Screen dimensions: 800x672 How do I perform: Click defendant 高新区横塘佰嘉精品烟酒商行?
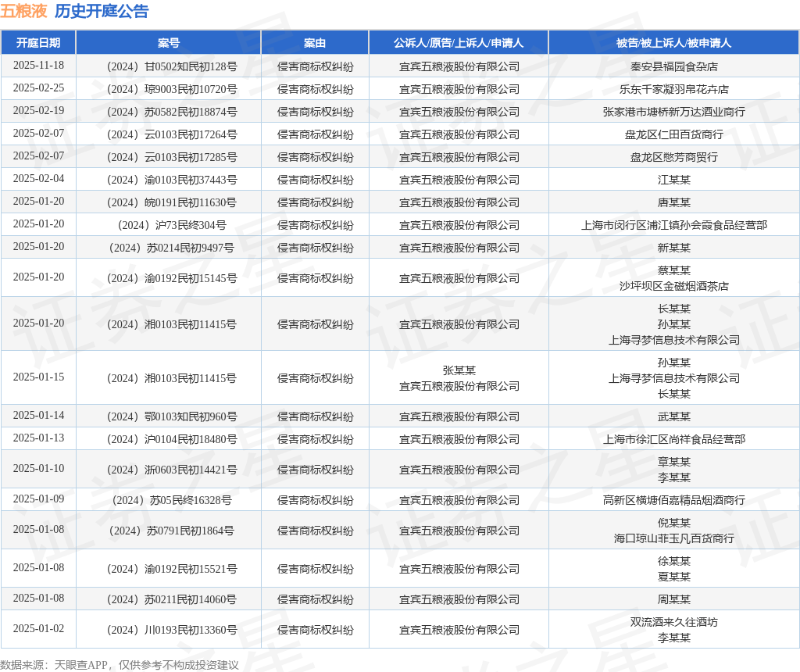[673, 500]
